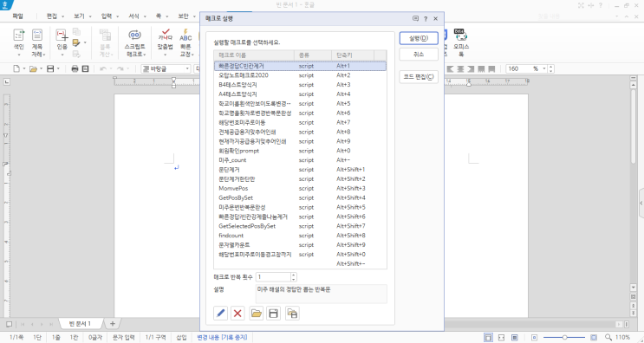Toggle 삽입 insert mode in status bar
Viewport: 644px width, 343px height.
[181, 337]
